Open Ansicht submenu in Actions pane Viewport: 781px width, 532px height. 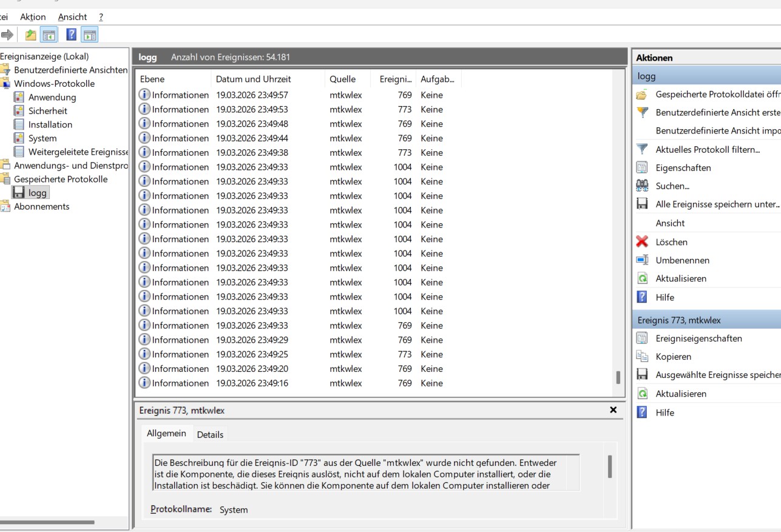(670, 223)
